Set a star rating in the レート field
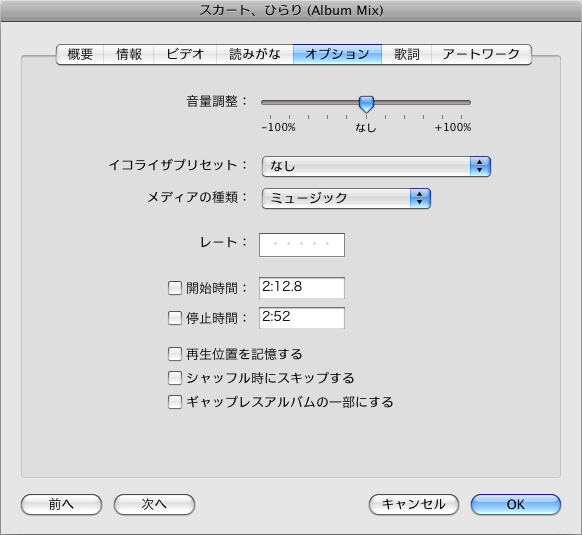 [302, 245]
